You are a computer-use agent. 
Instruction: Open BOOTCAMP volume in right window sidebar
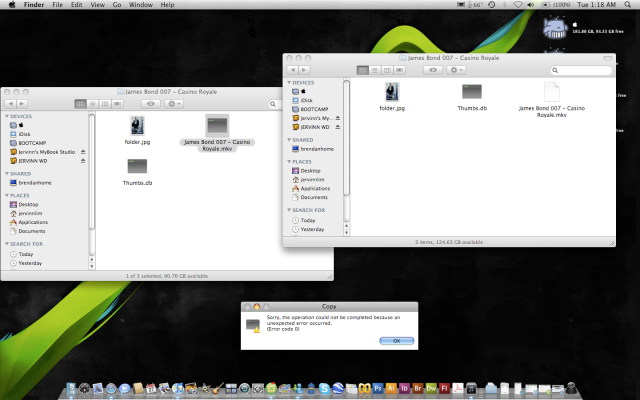pos(314,109)
